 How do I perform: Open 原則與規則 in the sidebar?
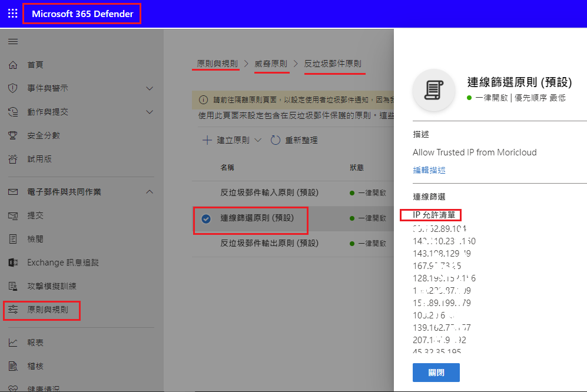point(48,310)
